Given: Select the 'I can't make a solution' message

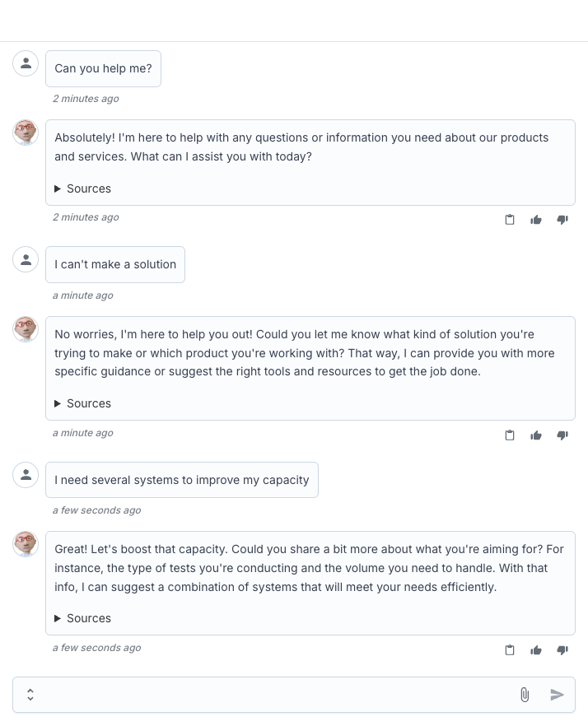Looking at the screenshot, I should click(x=115, y=264).
